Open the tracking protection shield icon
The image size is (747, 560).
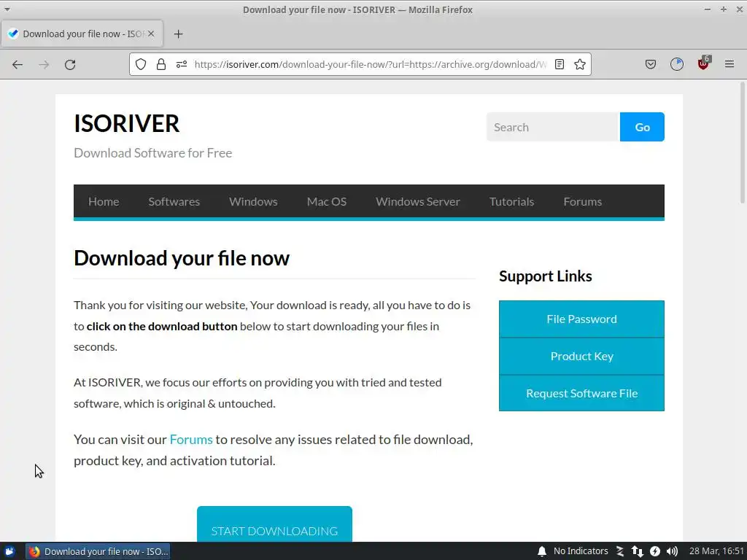coord(141,64)
